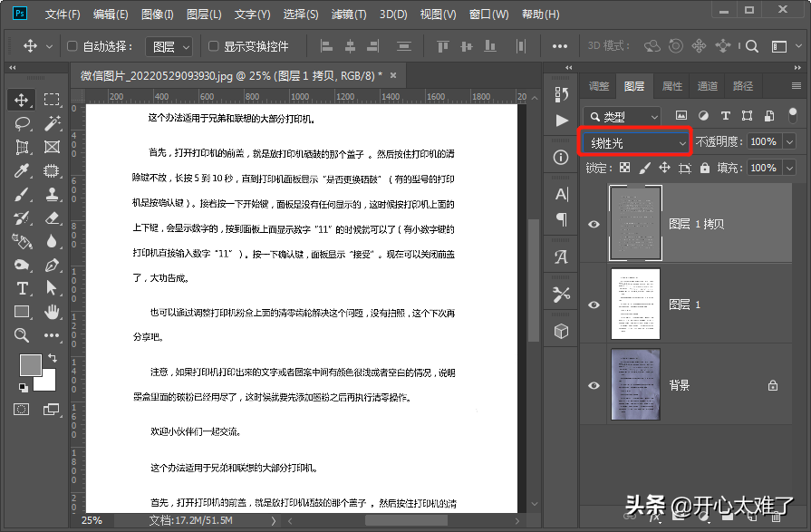Select the Eraser tool
Viewport: 811px width, 532px height.
coord(52,218)
